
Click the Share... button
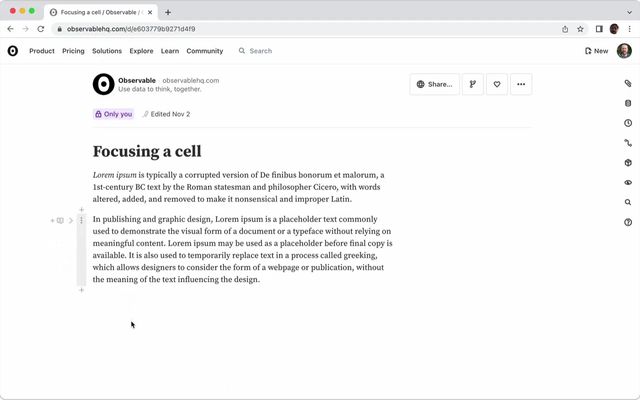[434, 84]
